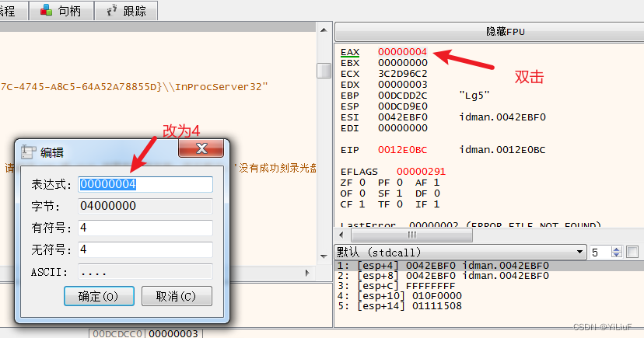This screenshot has height=338, width=644.
Task: Click the argument count stepper arrows
Action: coord(617,252)
